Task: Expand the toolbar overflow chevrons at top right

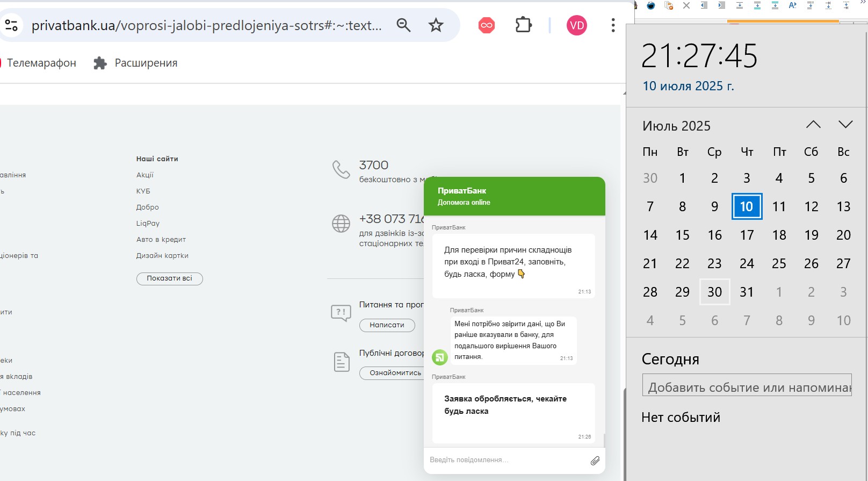Action: tap(863, 2)
